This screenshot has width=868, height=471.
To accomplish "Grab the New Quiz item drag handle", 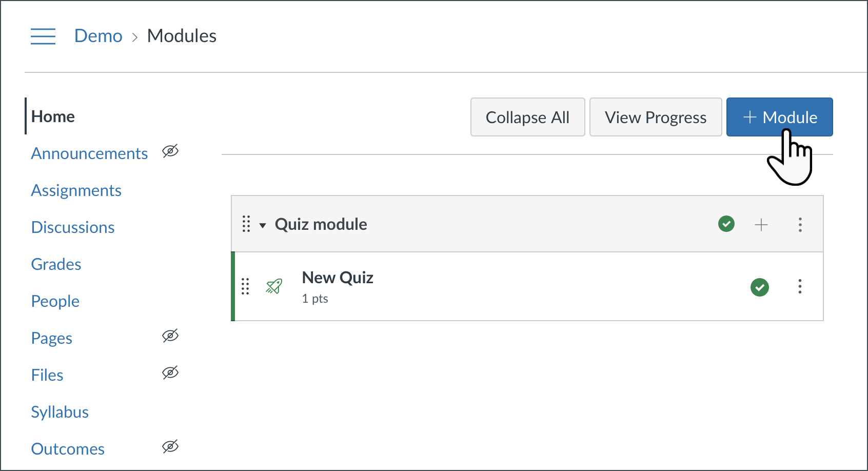I will (245, 286).
